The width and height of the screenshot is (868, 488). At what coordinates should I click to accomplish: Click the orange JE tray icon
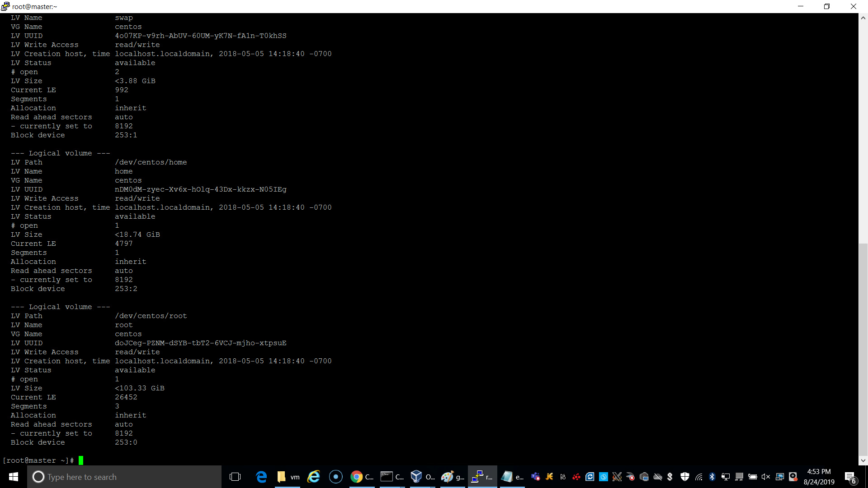click(x=549, y=477)
